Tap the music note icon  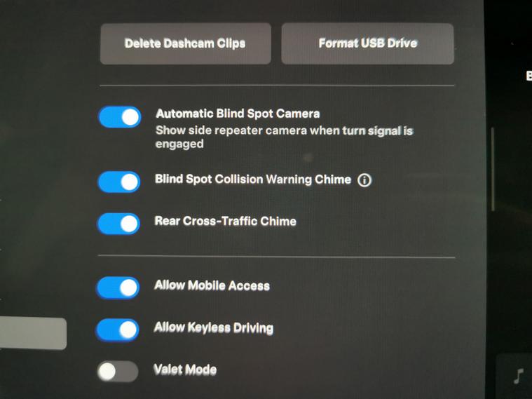tap(519, 376)
